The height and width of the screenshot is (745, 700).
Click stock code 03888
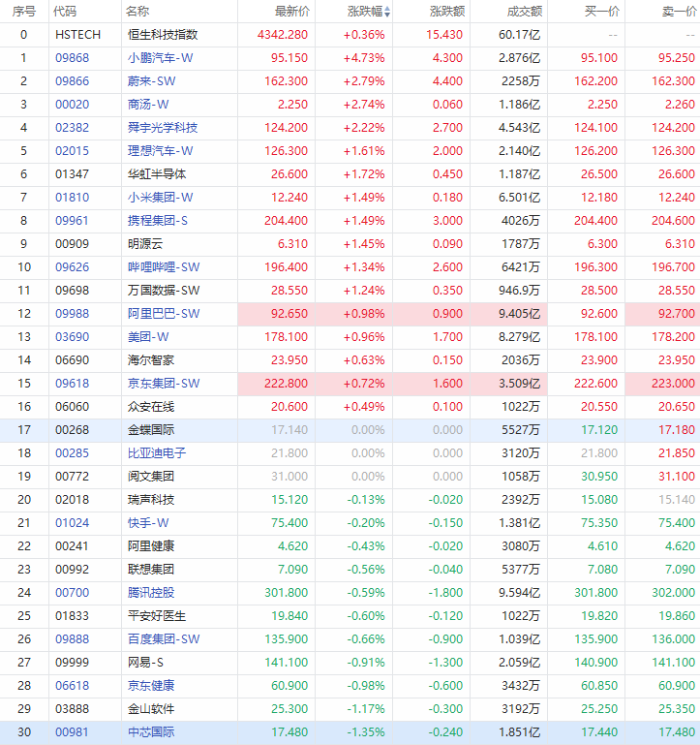coord(73,709)
